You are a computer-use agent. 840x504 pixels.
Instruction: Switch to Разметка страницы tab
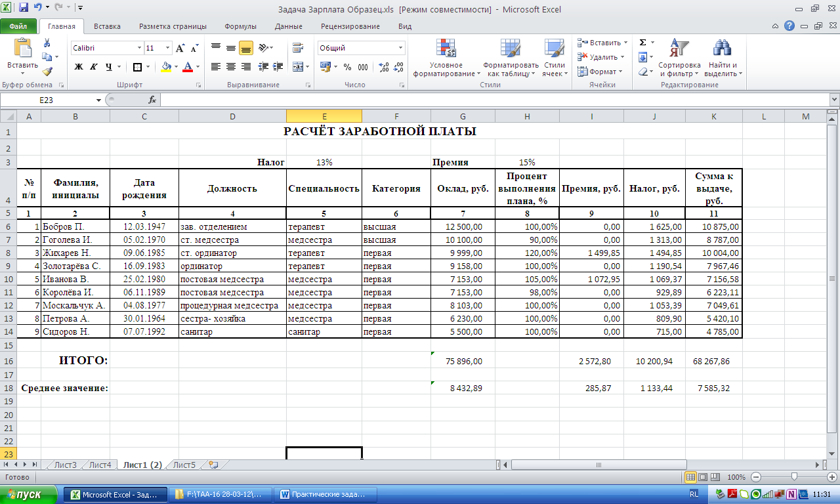coord(173,26)
